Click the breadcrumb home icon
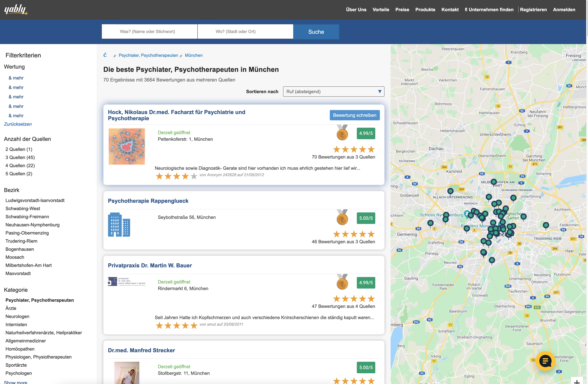Viewport: 588px width, 384px height. (x=105, y=55)
